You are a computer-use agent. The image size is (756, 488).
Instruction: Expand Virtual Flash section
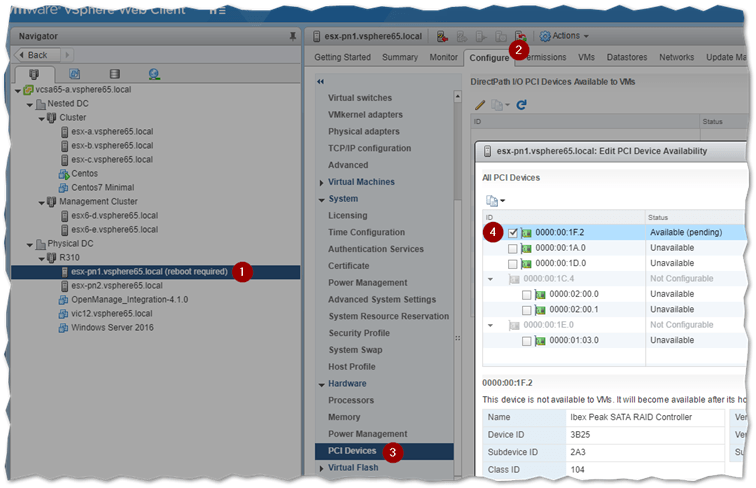click(322, 468)
